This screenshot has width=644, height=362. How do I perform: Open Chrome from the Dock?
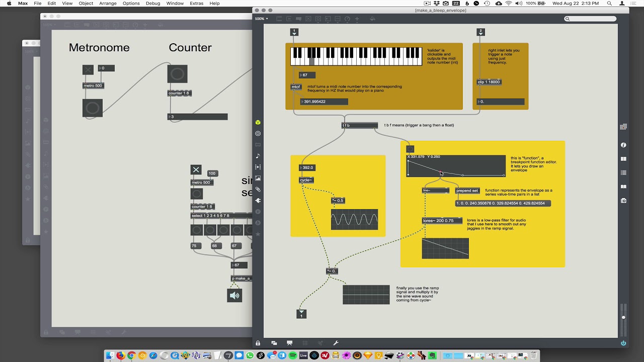coord(131,355)
